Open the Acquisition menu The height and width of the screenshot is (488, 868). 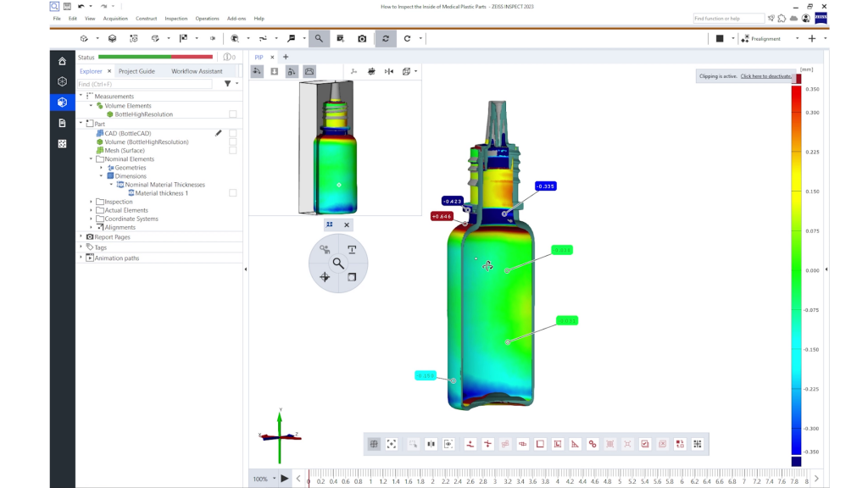click(x=115, y=19)
